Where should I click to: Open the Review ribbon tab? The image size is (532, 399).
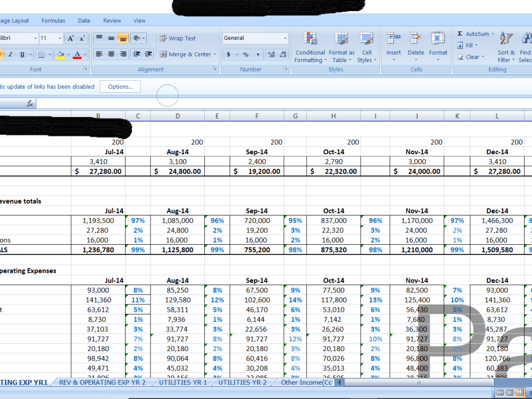click(112, 21)
